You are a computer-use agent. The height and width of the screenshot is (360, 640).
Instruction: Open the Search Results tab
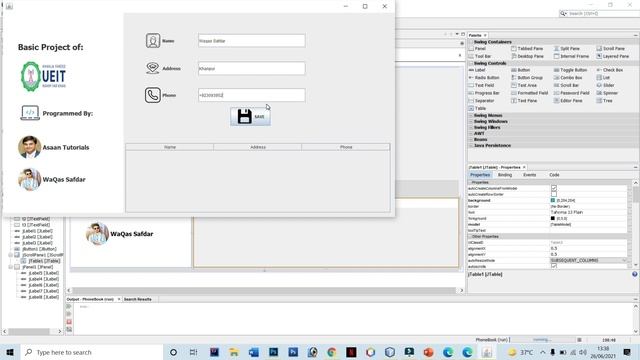pyautogui.click(x=138, y=299)
